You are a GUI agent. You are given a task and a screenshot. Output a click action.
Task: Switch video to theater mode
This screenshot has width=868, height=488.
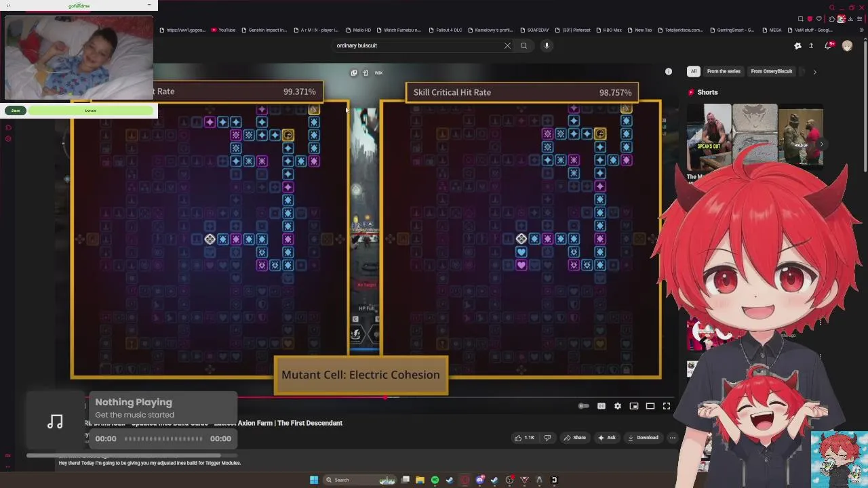pos(650,406)
